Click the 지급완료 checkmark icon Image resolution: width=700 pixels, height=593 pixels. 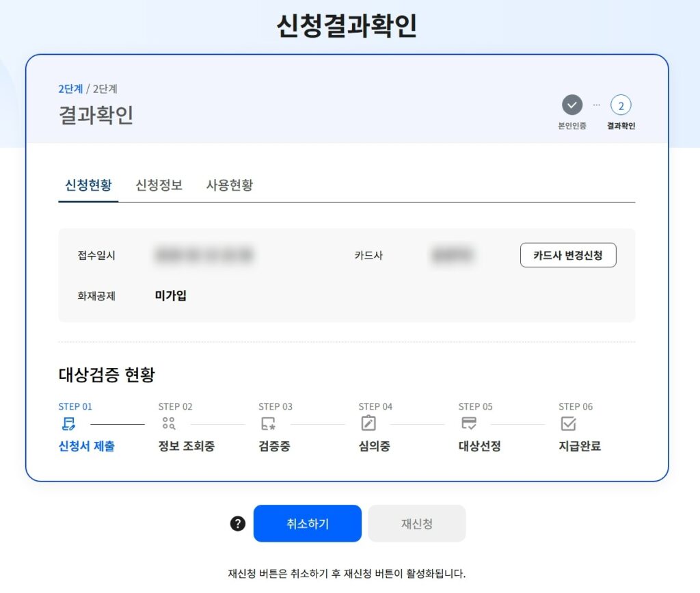(x=568, y=424)
